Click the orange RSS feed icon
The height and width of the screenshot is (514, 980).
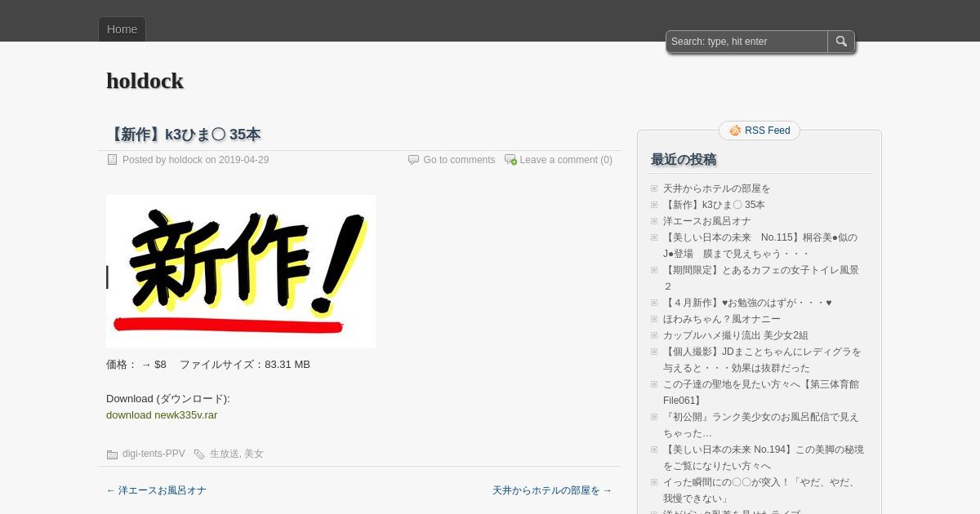[735, 131]
